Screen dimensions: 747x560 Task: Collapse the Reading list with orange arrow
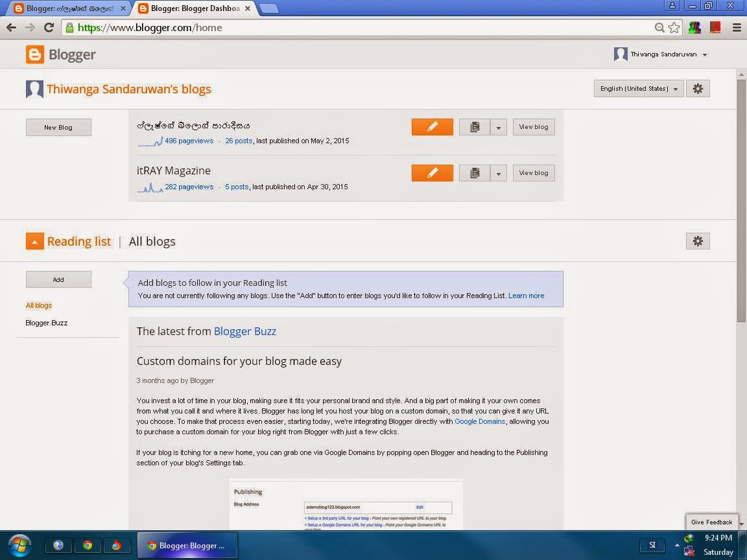click(x=35, y=241)
